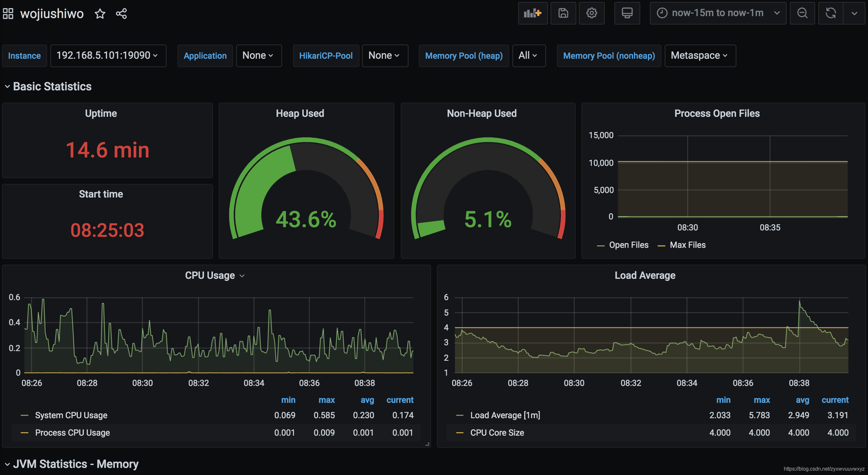Sort CPU Usage legend by current
868x475 pixels.
pos(400,400)
